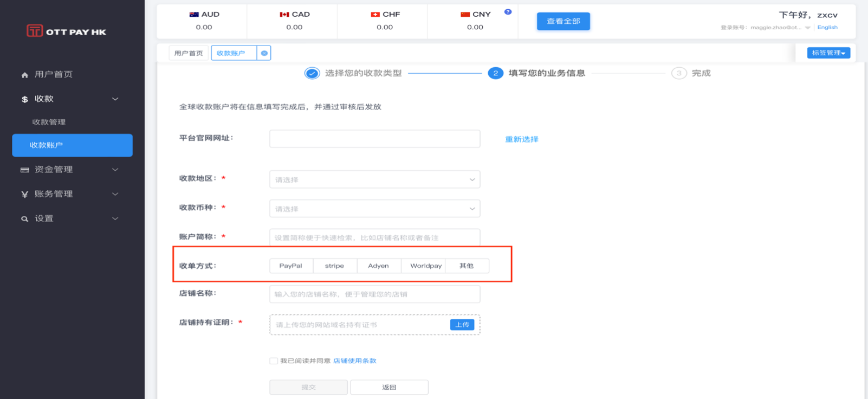The width and height of the screenshot is (868, 399).
Task: Switch language with the English link
Action: pyautogui.click(x=827, y=27)
